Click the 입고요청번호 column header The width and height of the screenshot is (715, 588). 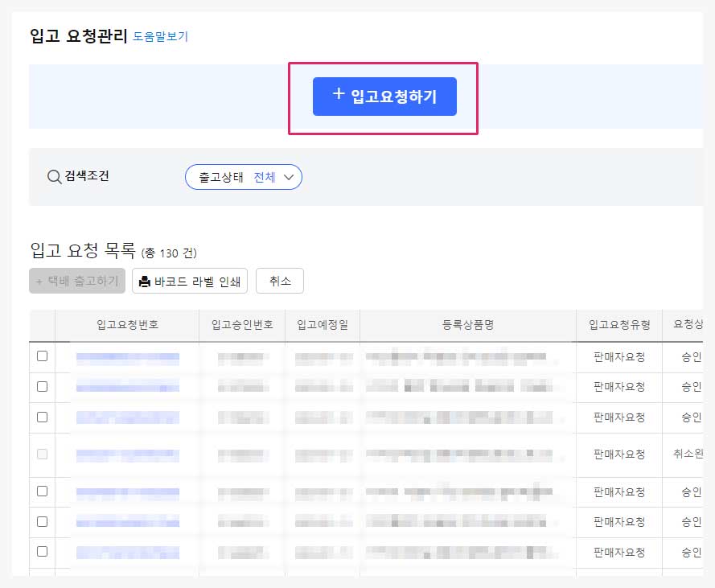pos(127,325)
